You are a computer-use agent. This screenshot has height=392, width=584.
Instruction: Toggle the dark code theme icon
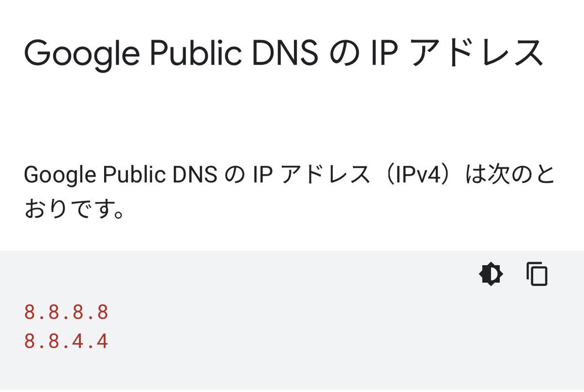click(x=491, y=275)
